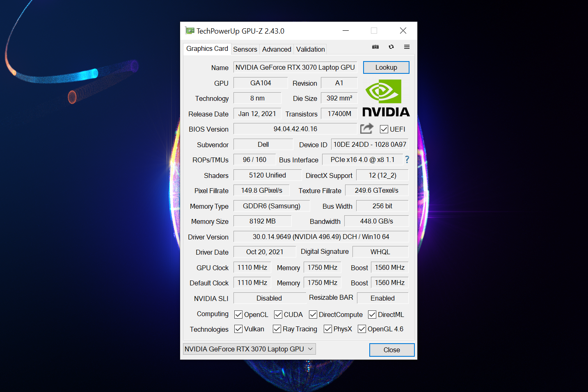
Task: Switch to the Sensors tab
Action: [245, 49]
